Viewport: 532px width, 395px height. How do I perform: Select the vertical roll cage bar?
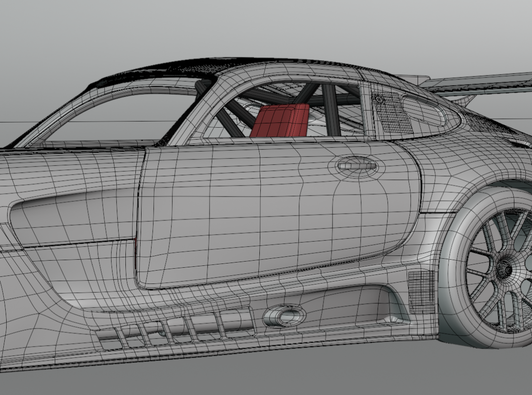(332, 112)
